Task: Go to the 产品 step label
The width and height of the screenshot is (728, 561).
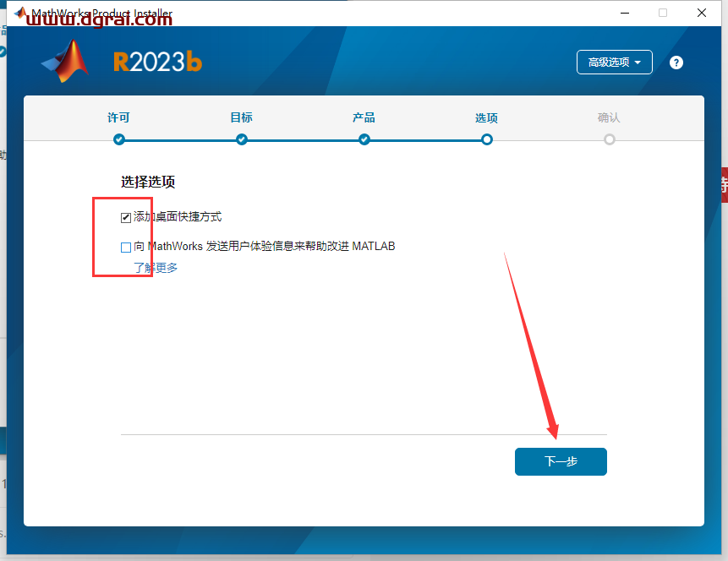Action: pos(364,117)
